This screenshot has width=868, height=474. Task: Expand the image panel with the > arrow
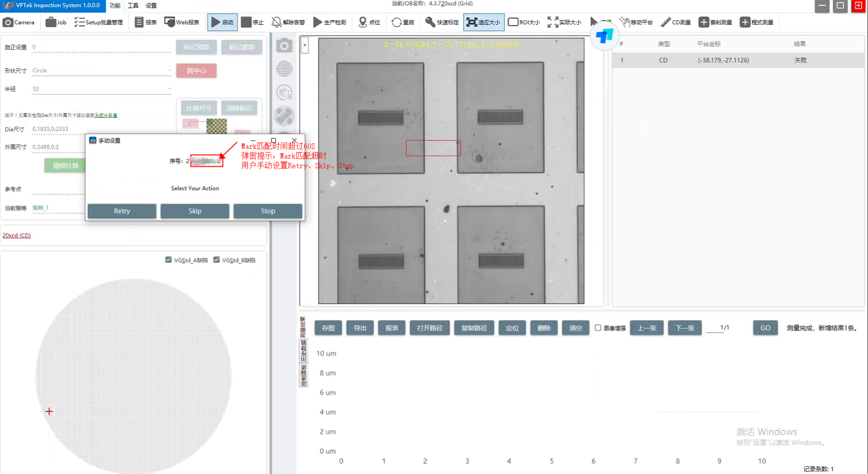(x=305, y=45)
